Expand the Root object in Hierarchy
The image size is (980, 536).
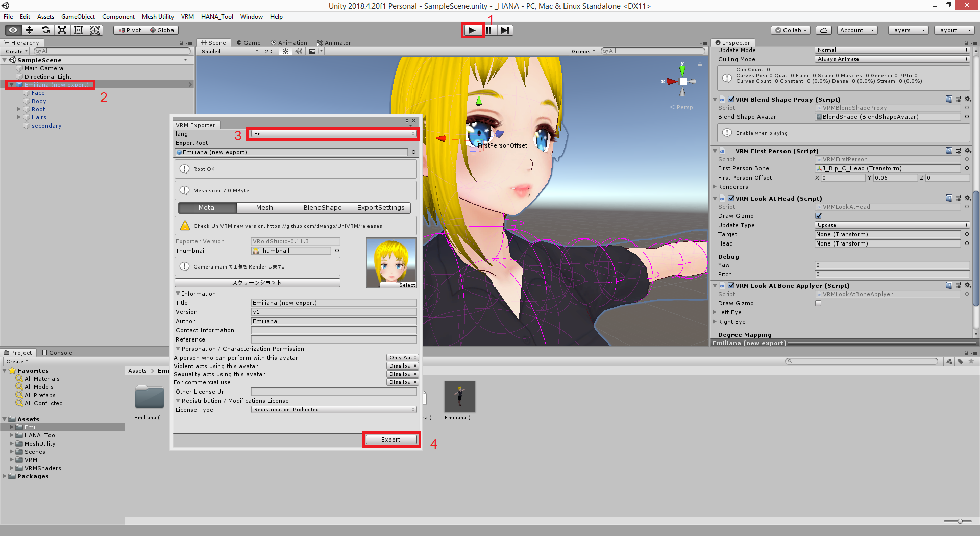click(19, 109)
